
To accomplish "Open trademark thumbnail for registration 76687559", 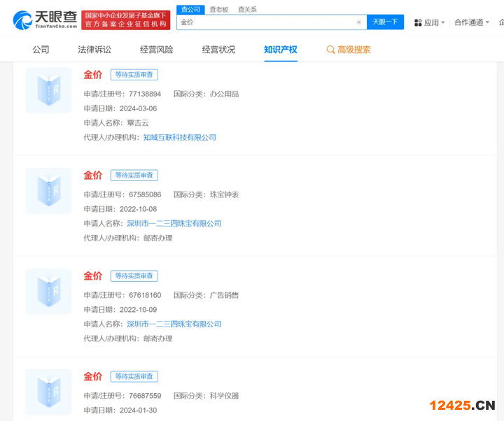I will pyautogui.click(x=48, y=392).
